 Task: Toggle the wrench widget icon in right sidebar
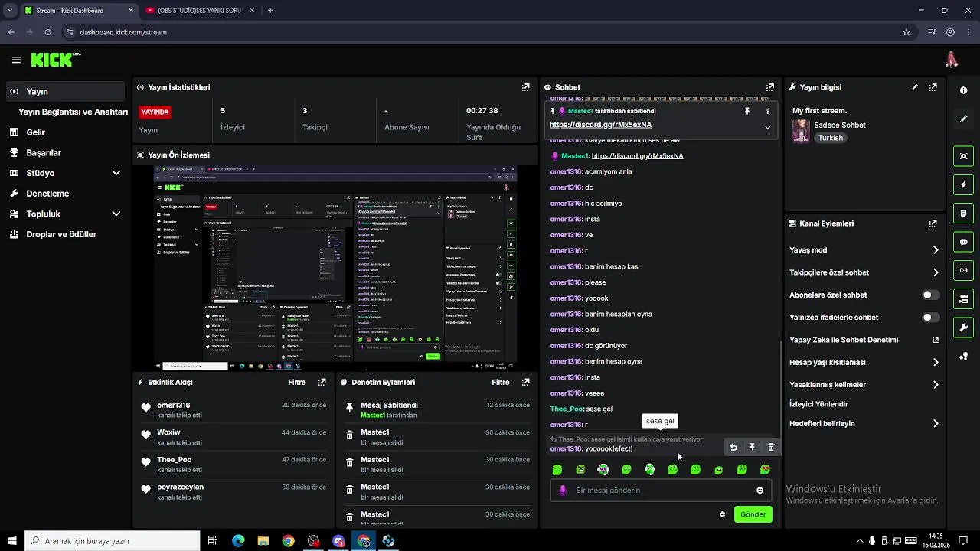pyautogui.click(x=963, y=328)
